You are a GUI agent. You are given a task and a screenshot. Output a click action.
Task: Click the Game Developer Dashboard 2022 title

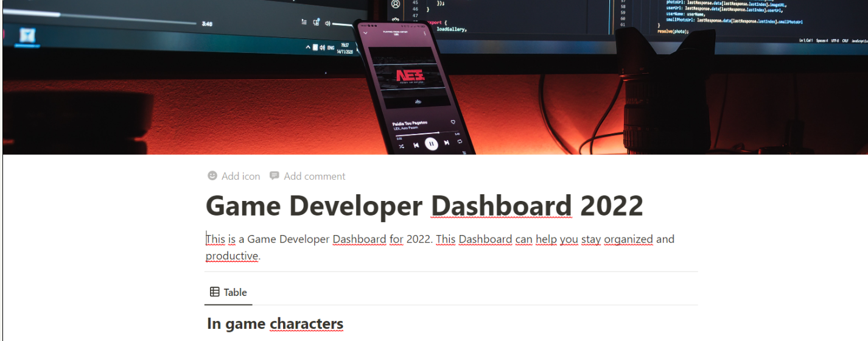pyautogui.click(x=424, y=206)
